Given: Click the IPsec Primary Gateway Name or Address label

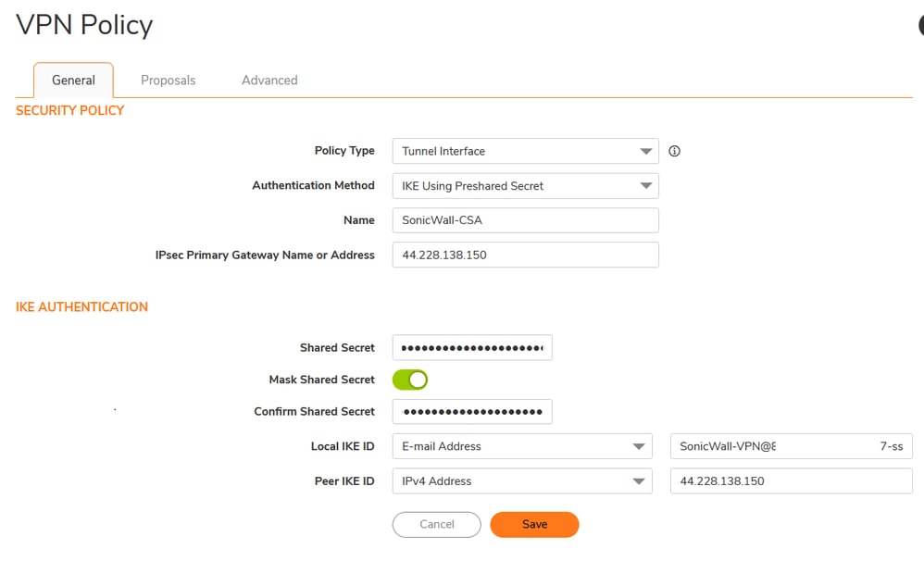Looking at the screenshot, I should pos(265,255).
